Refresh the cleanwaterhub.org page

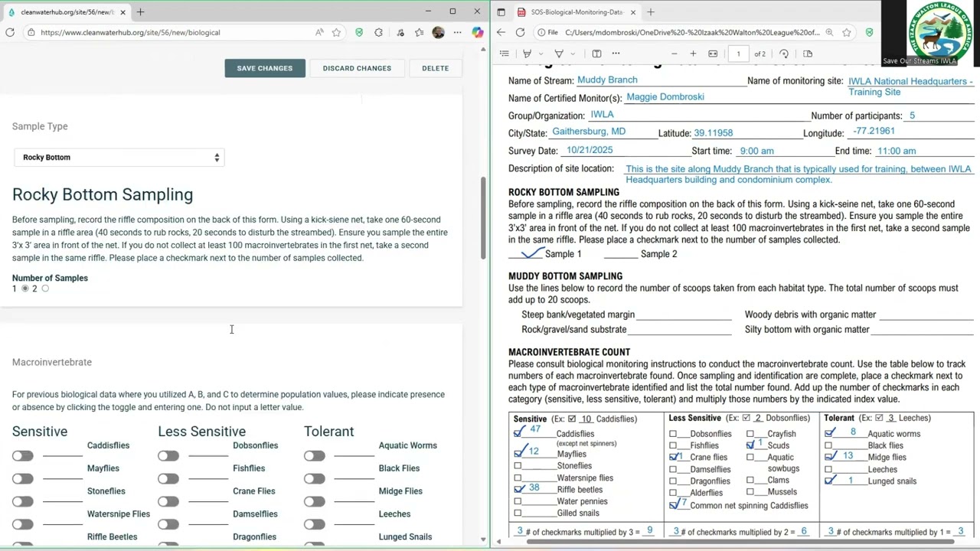coord(10,32)
